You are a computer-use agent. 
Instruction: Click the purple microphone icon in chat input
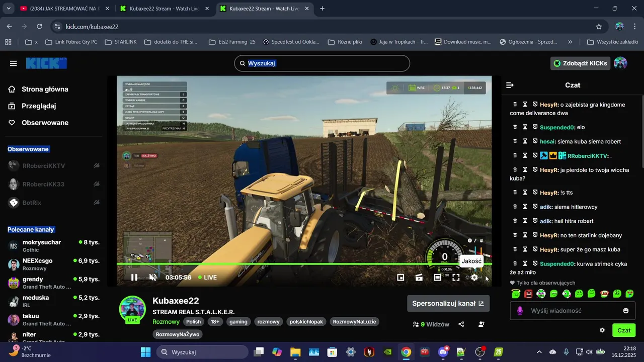coord(520,311)
